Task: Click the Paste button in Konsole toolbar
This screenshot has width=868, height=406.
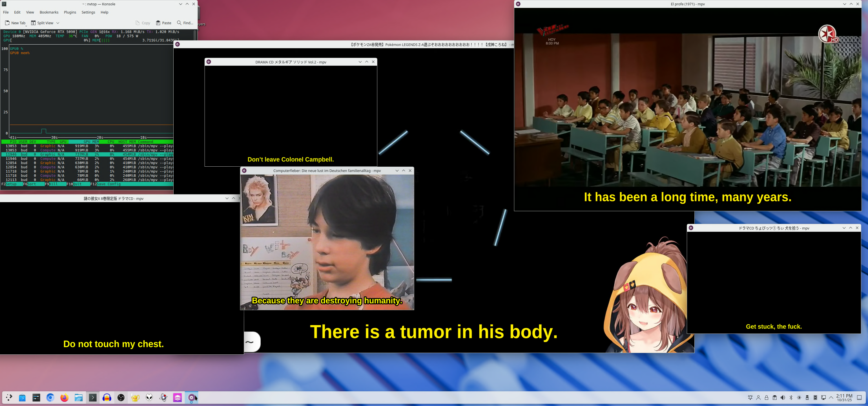Action: point(163,23)
